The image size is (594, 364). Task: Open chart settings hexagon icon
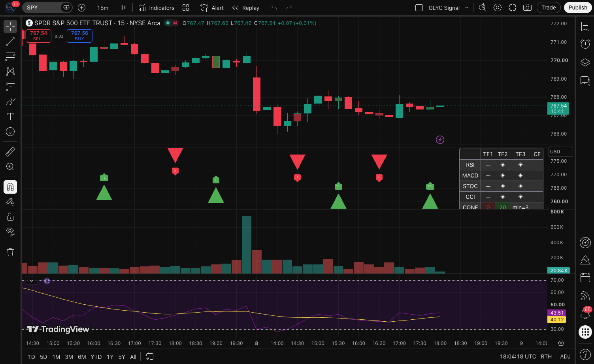(x=498, y=8)
